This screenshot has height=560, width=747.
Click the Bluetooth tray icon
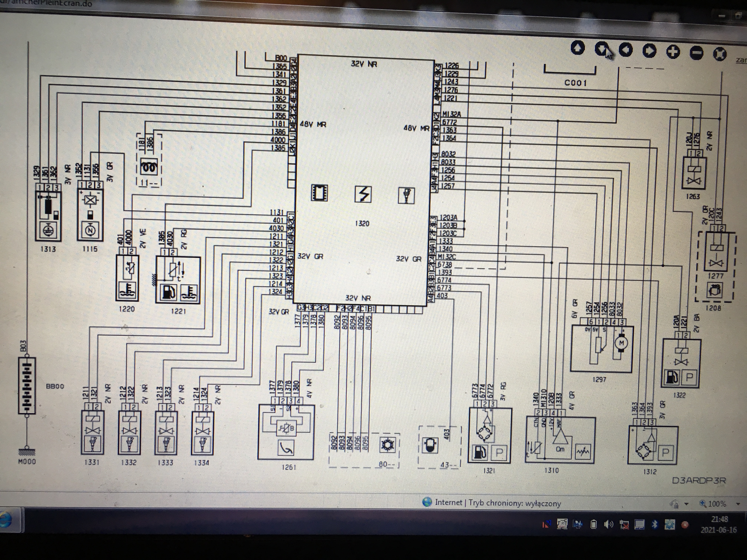click(655, 525)
